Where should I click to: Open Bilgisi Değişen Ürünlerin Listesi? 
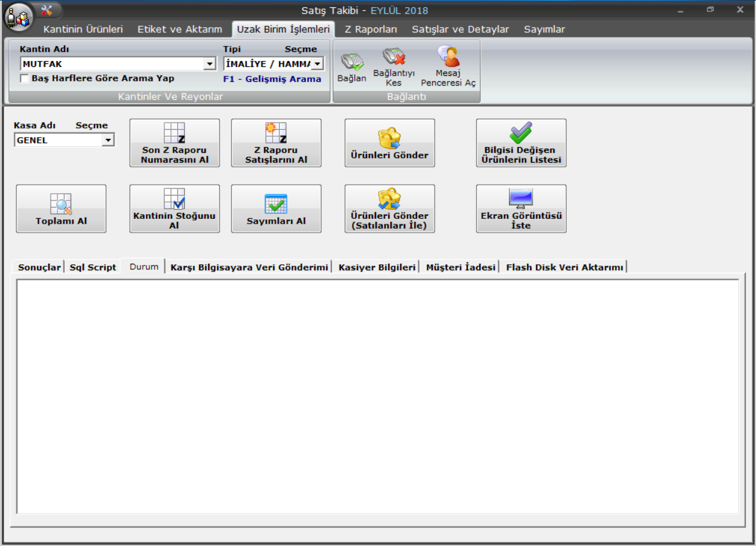point(521,143)
